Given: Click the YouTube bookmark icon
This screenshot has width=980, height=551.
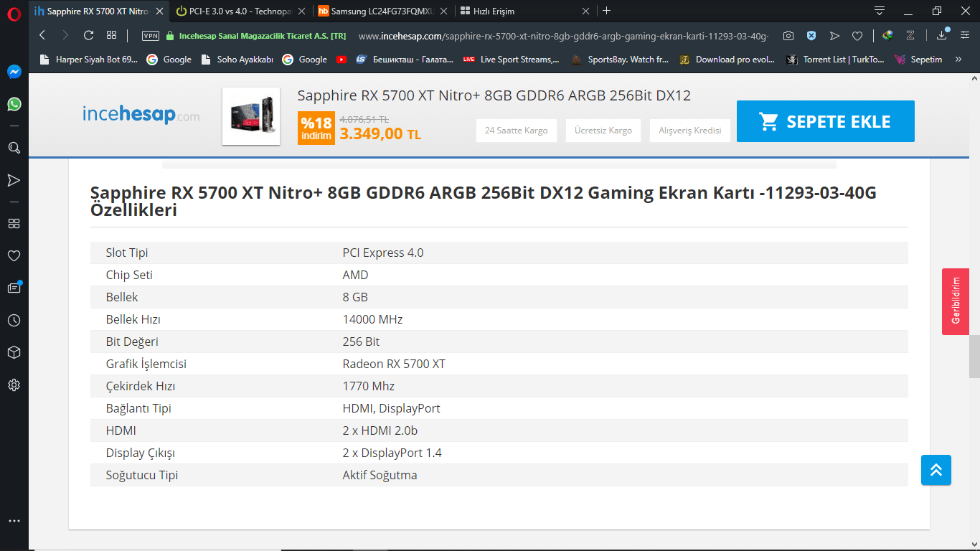Looking at the screenshot, I should [x=341, y=60].
